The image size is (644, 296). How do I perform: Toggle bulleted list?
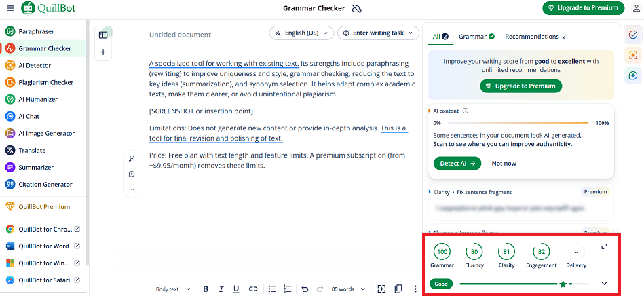coord(272,289)
